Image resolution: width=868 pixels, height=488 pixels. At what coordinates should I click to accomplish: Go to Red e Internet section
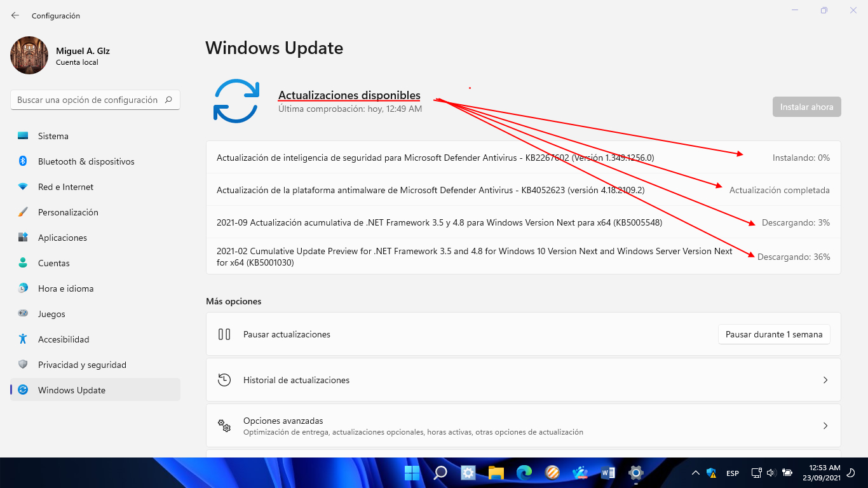coord(95,187)
